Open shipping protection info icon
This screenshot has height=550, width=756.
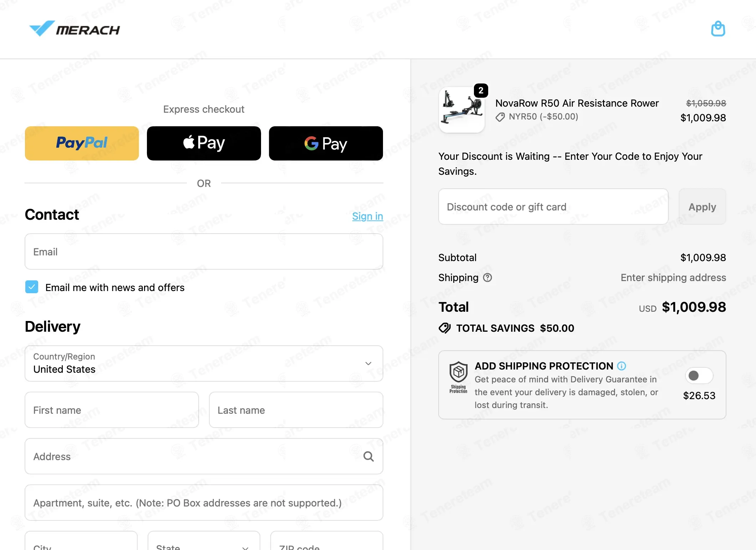point(622,366)
